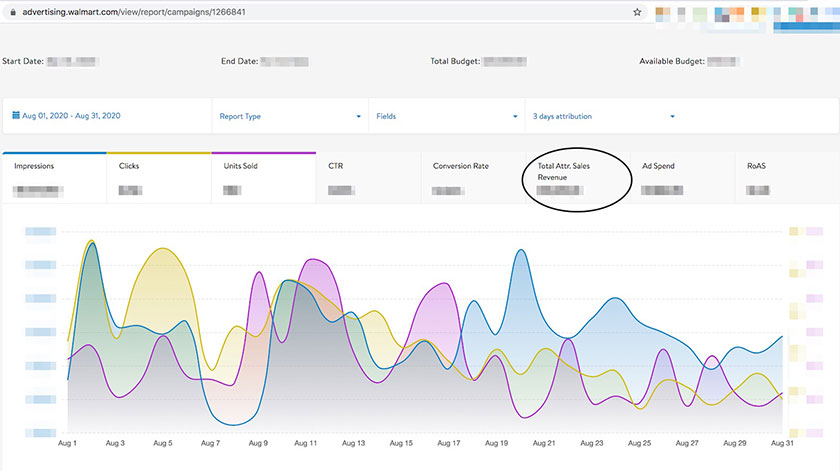The height and width of the screenshot is (471, 840).
Task: Toggle the Impressions metric on the chart
Action: pyautogui.click(x=55, y=178)
